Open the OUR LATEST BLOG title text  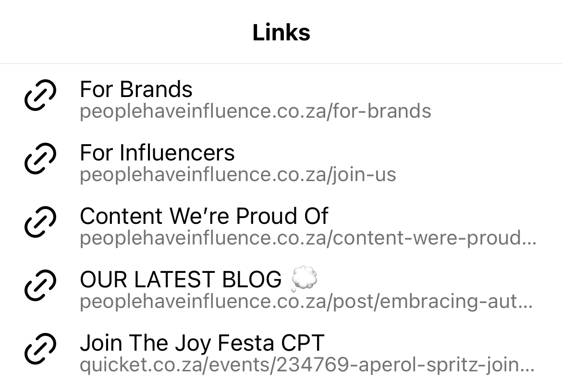181,280
